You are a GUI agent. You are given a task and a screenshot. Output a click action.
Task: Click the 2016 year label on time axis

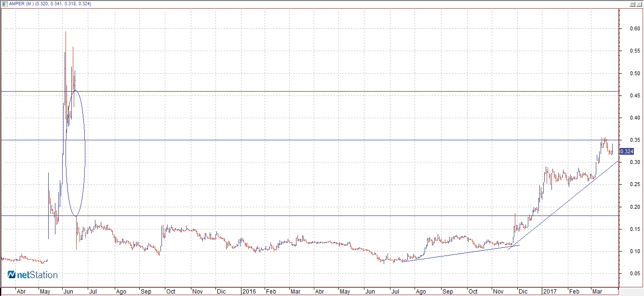point(249,292)
